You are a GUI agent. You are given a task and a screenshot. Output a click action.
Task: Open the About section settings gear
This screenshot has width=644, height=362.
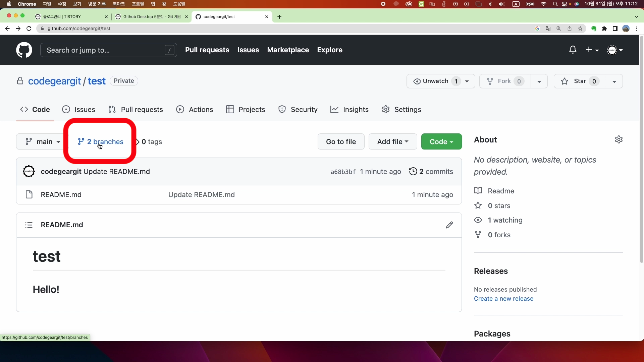619,139
